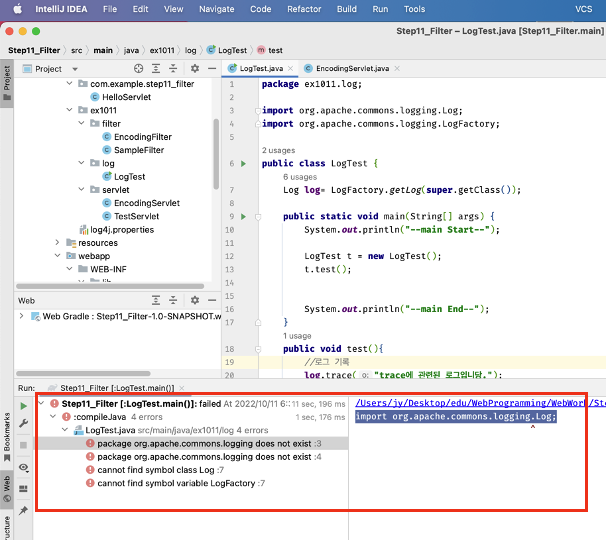Image resolution: width=606 pixels, height=540 pixels.
Task: Rerun with green play icon in Run panel
Action: click(24, 406)
